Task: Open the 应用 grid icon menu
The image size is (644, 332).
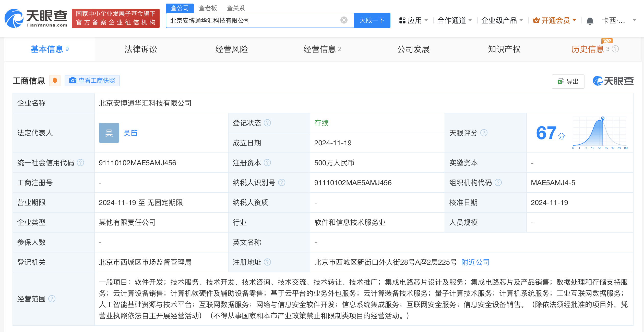Action: [402, 20]
